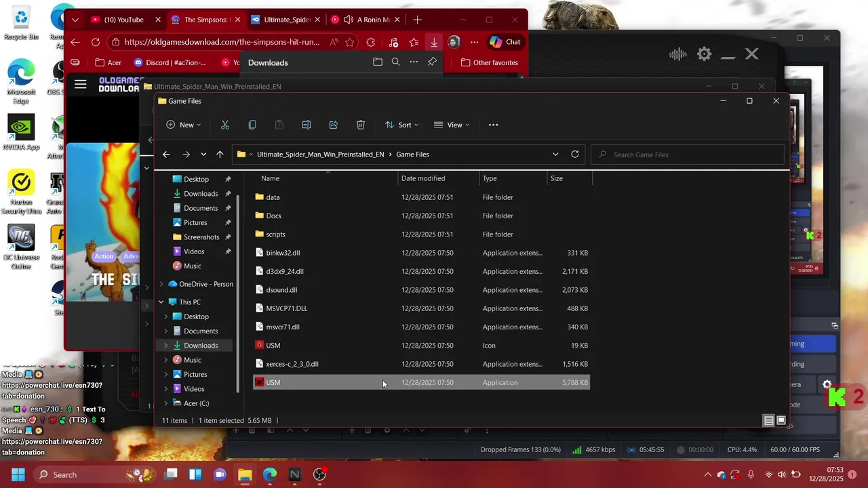The width and height of the screenshot is (868, 488).
Task: Select the USM Application file
Action: (421, 382)
